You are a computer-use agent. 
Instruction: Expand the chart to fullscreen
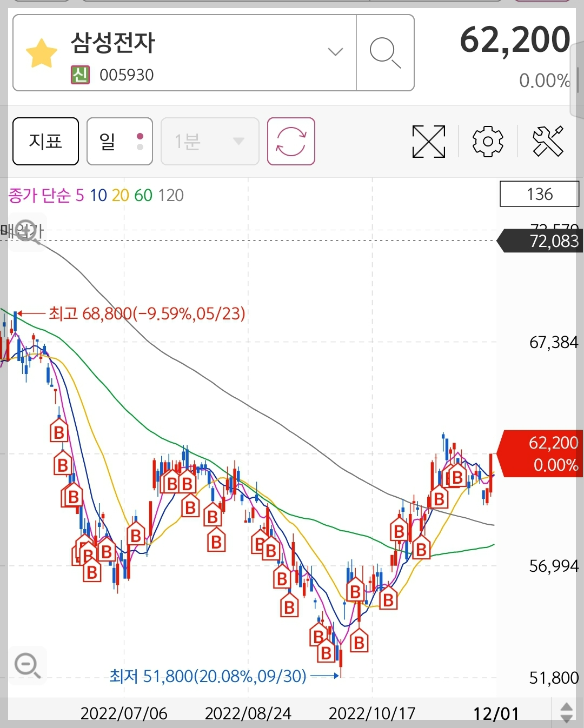coord(428,142)
